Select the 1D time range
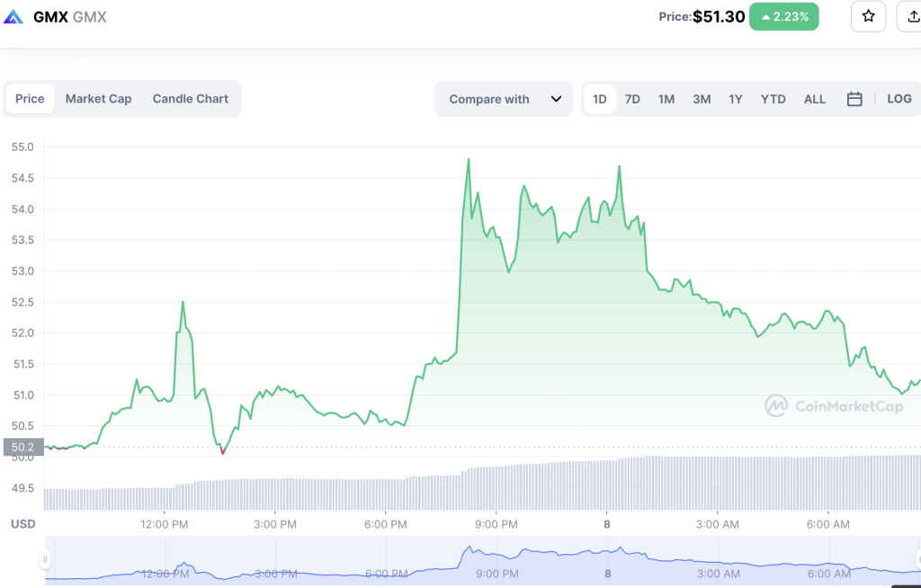 click(600, 99)
